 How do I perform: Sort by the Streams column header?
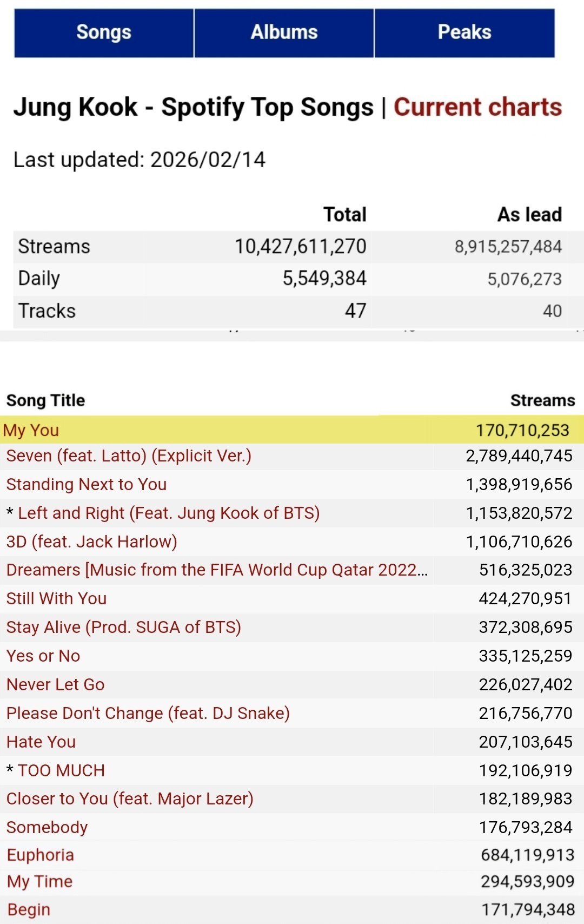point(542,400)
